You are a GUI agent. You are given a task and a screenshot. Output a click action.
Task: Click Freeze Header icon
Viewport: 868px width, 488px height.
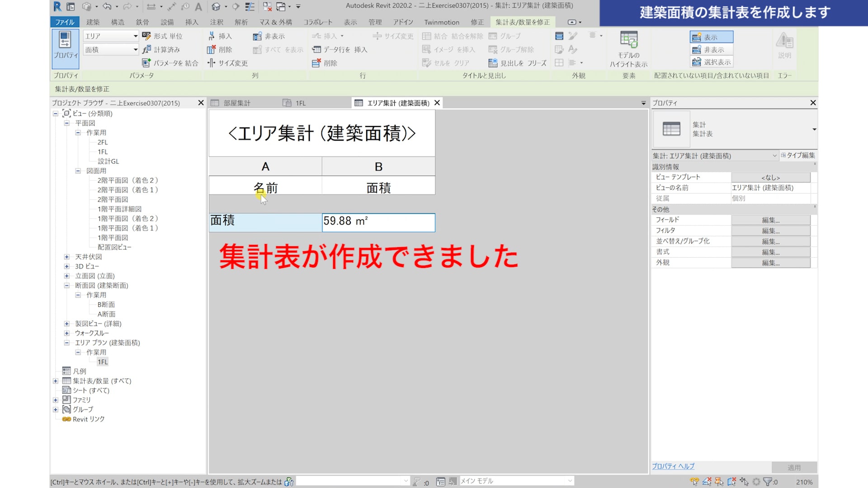[x=493, y=63]
